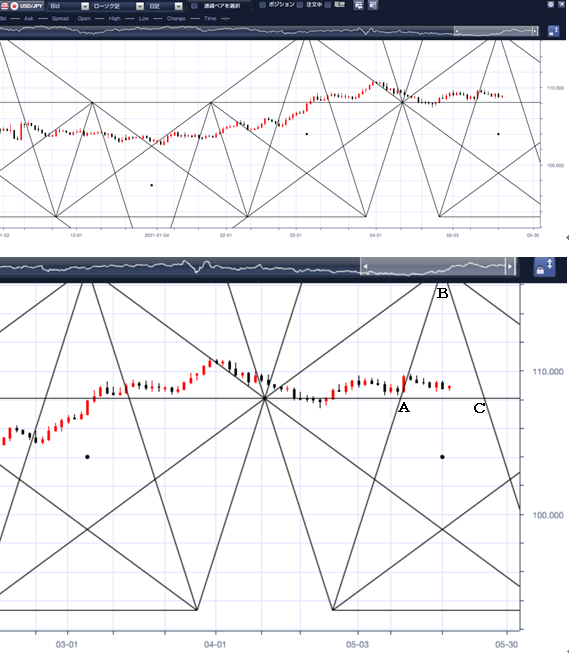569x657 pixels.
Task: Click the first chart layout toolbar icon
Action: tap(359, 5)
